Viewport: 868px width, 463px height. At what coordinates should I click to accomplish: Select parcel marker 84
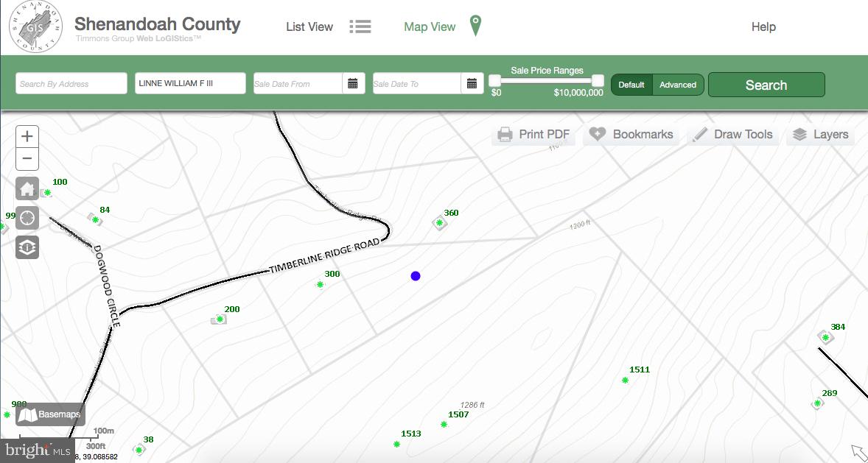point(95,219)
